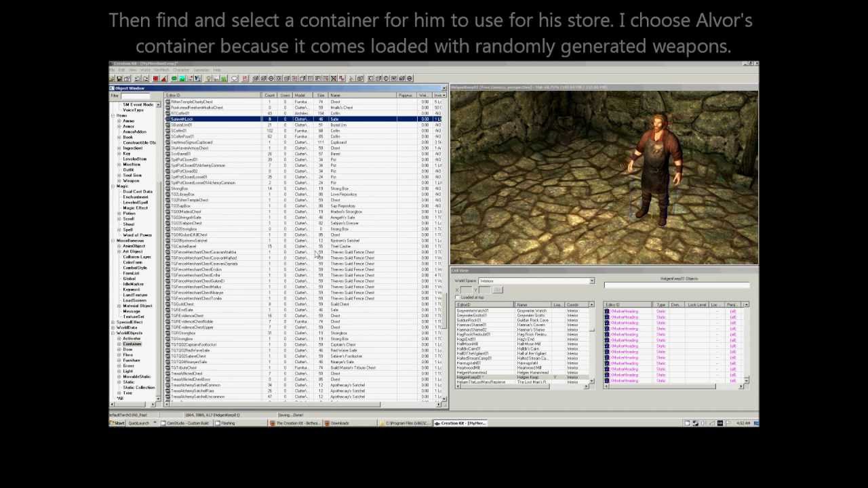This screenshot has height=488, width=868.
Task: Open the World Space dropdown
Action: point(591,281)
